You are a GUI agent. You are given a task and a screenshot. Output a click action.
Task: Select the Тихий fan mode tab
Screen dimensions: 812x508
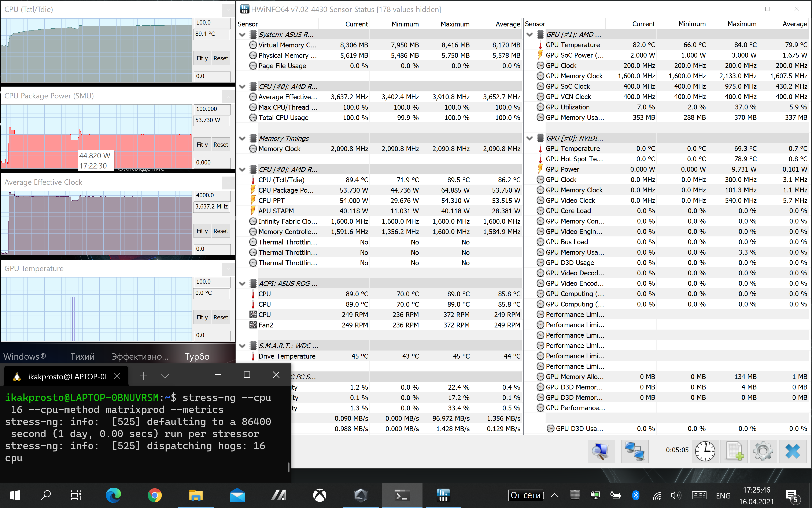[82, 356]
